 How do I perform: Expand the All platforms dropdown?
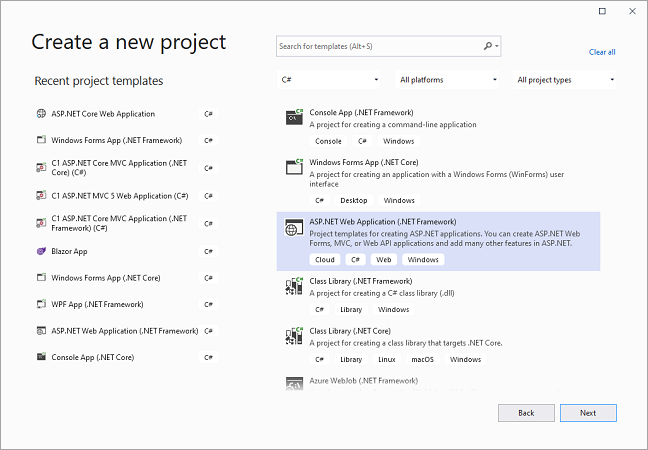point(447,80)
